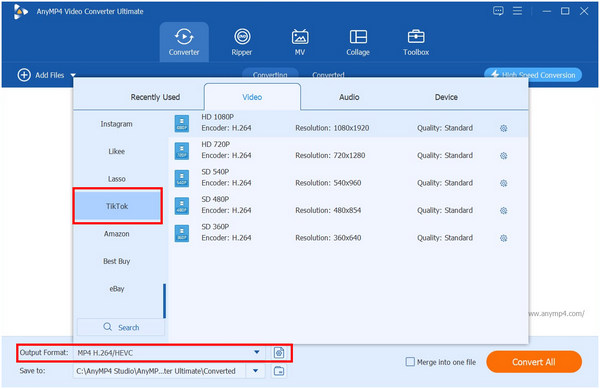Click the Save to path field
Viewport: 600px width, 389px height.
160,371
